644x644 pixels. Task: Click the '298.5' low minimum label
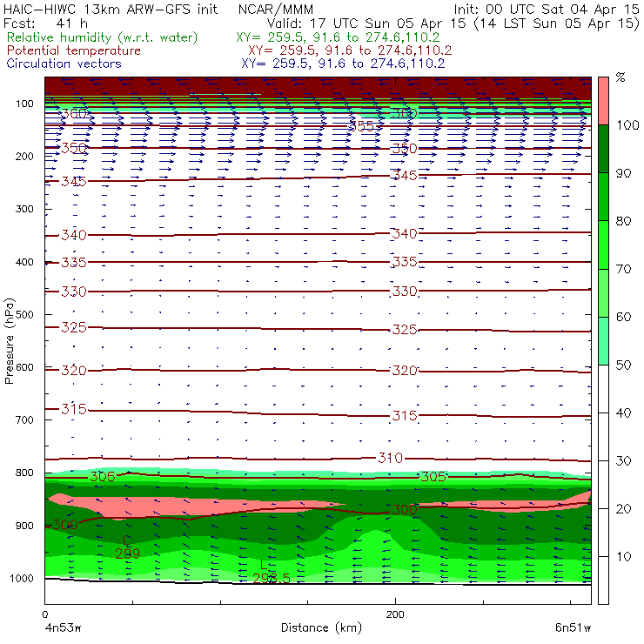(272, 578)
